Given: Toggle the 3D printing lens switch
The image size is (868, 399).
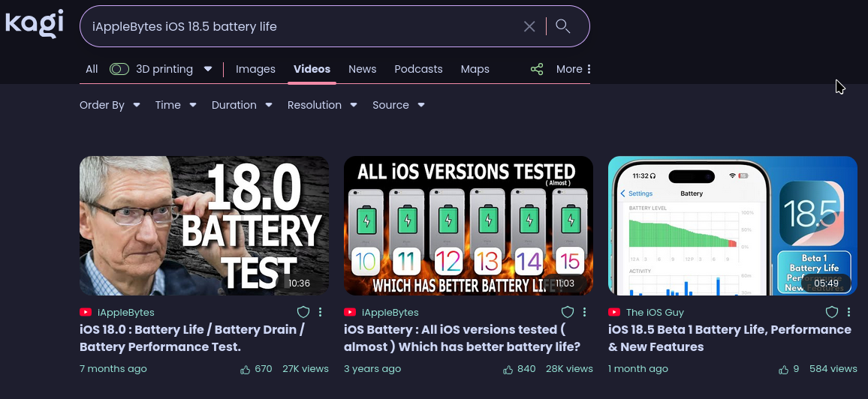Looking at the screenshot, I should (119, 69).
